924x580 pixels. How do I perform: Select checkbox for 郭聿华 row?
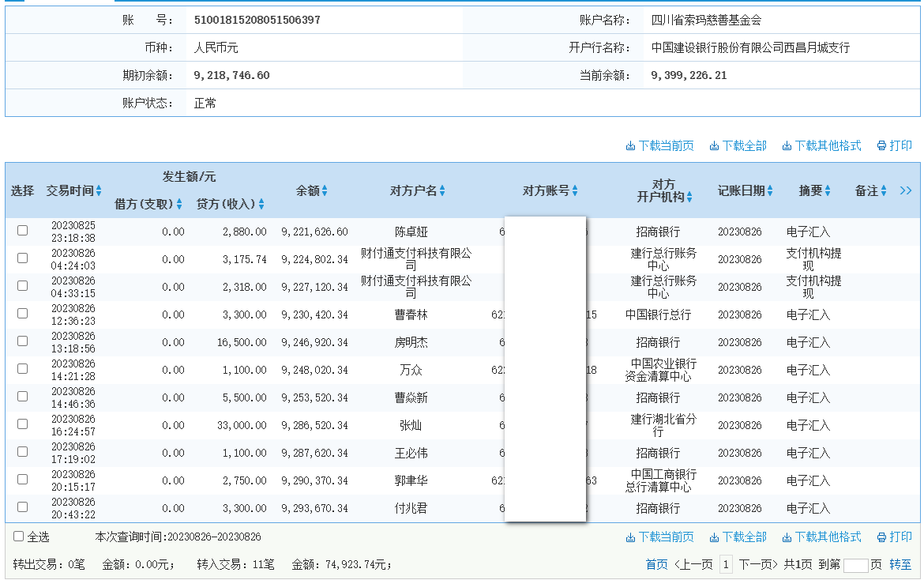[x=22, y=480]
